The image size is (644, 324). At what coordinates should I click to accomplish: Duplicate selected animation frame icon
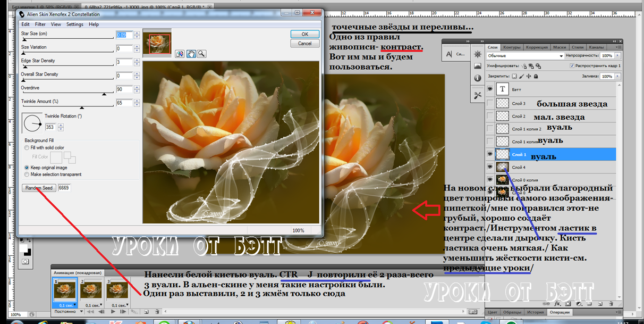point(146,312)
